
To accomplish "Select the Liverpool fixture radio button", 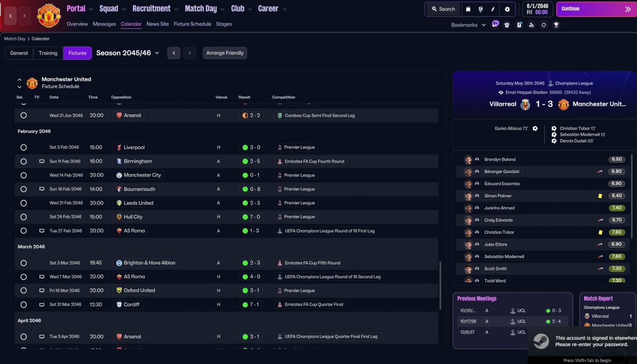I will [x=23, y=148].
